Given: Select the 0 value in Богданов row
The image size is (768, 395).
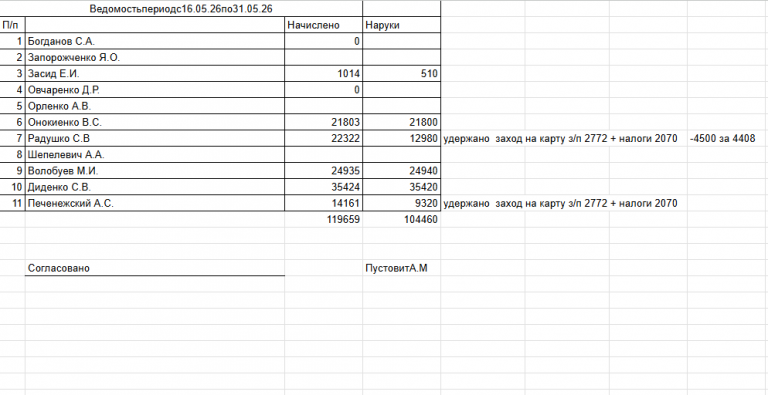Looking at the screenshot, I should point(323,41).
